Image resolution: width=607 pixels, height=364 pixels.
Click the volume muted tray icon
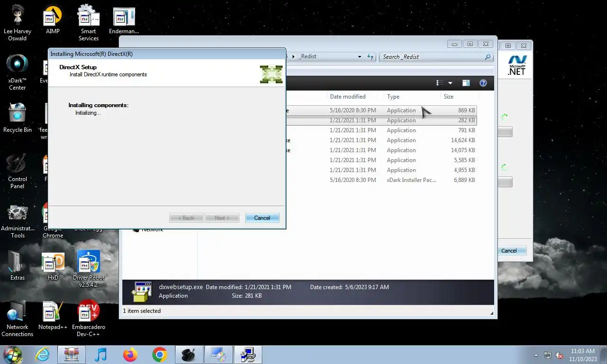click(559, 355)
